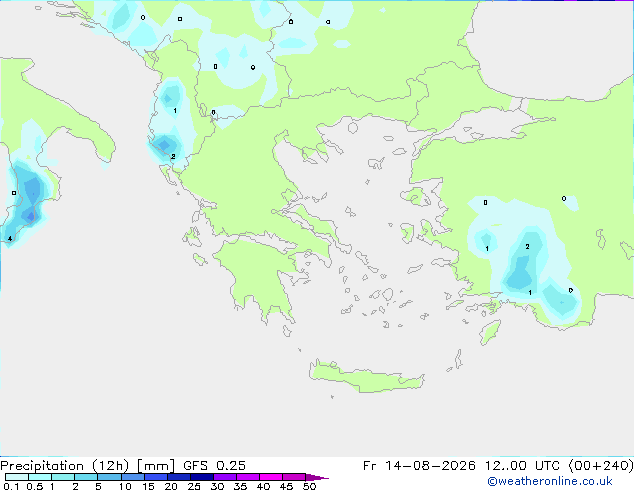634x490 pixels.
Task: Click the legend value "15"
Action: (x=148, y=486)
